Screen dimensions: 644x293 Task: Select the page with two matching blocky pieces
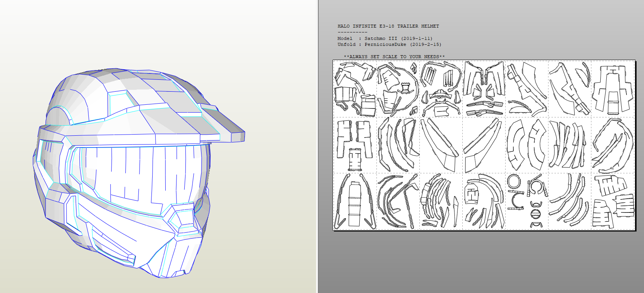pos(355,145)
